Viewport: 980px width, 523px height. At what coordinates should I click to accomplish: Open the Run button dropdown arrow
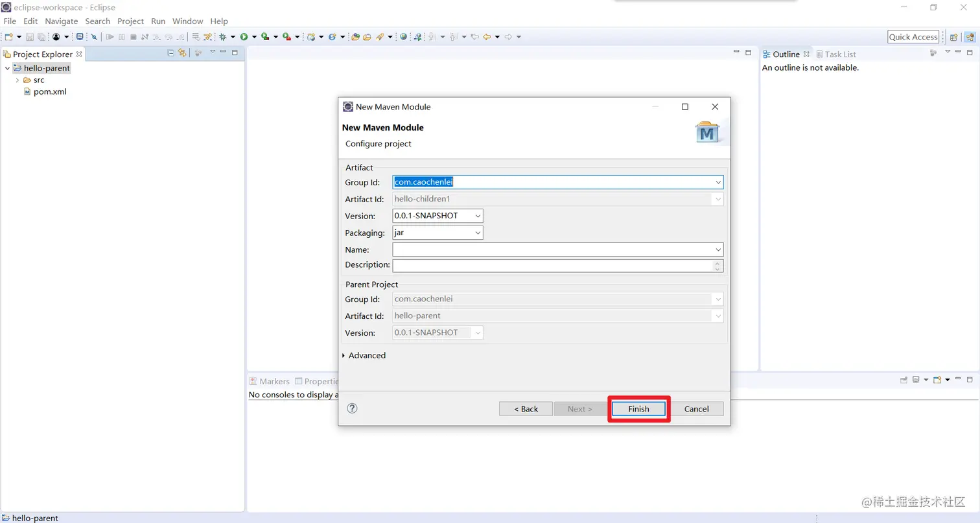tap(254, 37)
